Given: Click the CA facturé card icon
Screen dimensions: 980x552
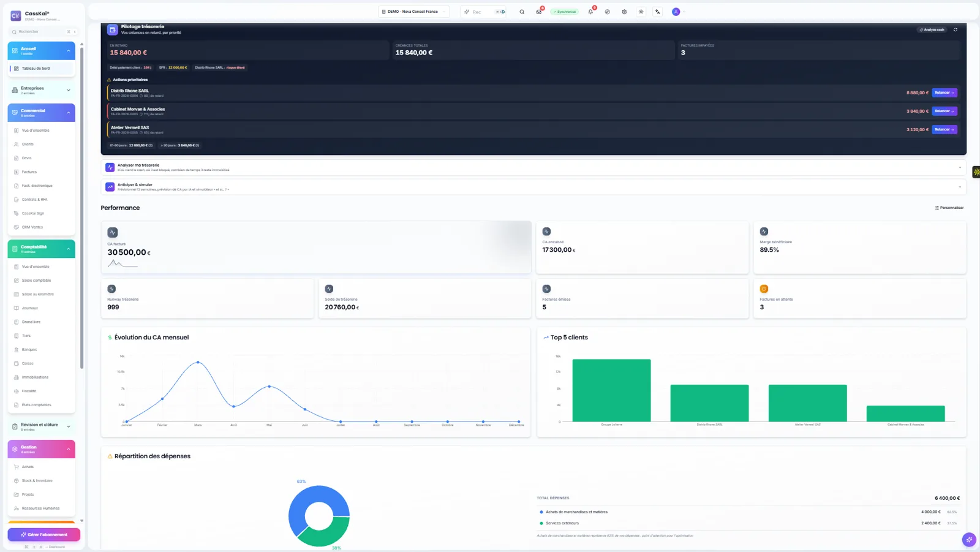Looking at the screenshot, I should pyautogui.click(x=113, y=232).
